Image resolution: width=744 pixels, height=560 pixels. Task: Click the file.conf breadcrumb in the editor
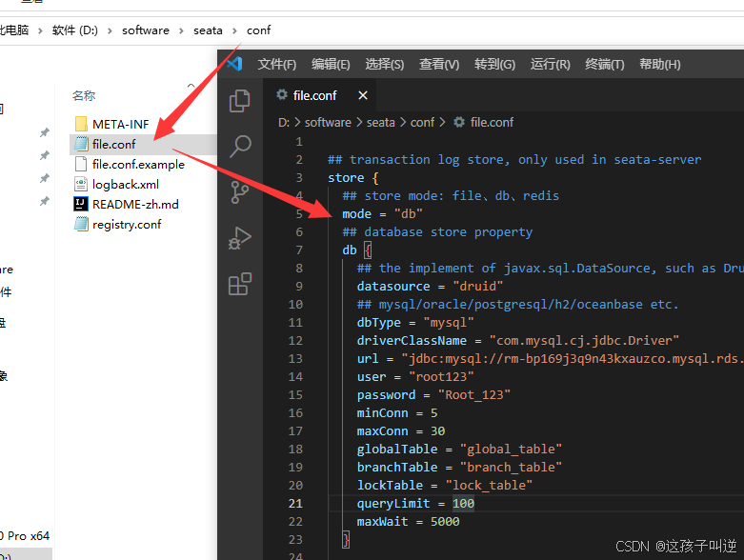493,122
